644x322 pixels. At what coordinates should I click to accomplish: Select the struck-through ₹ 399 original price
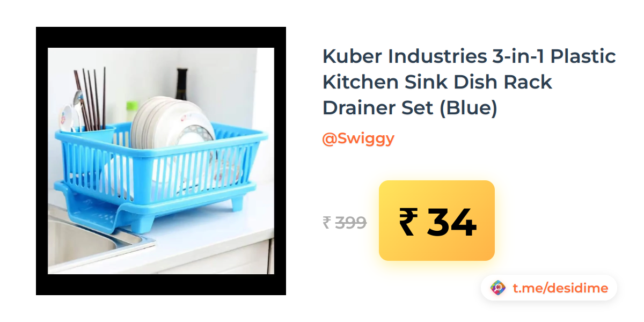[345, 222]
